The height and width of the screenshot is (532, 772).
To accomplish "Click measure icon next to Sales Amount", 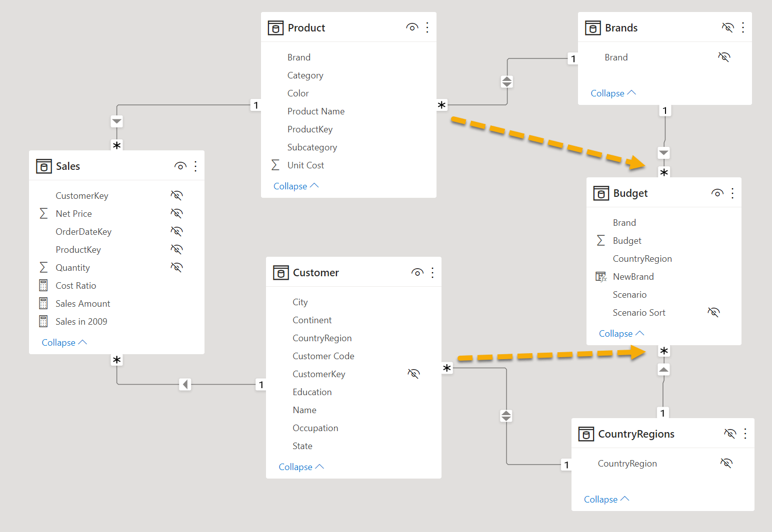I will click(x=43, y=303).
